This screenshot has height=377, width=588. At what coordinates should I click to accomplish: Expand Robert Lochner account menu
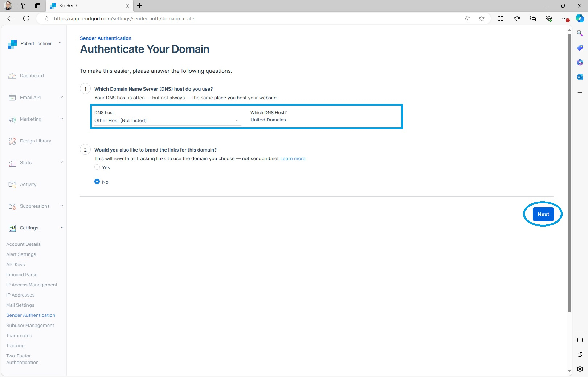(60, 43)
